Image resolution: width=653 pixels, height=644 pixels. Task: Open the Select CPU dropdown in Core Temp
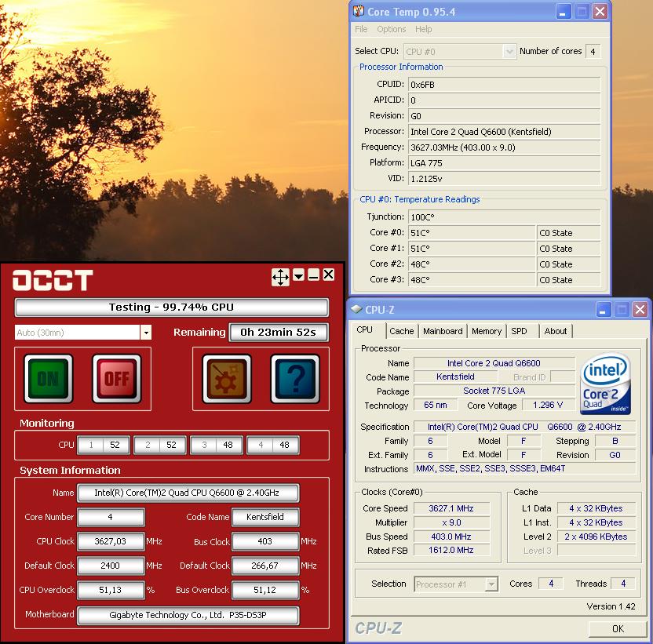pos(509,52)
